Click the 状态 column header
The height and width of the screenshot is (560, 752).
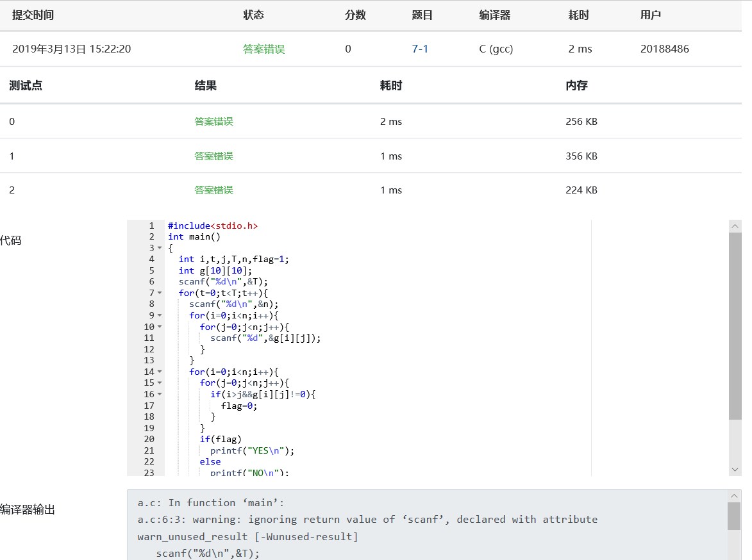(253, 15)
